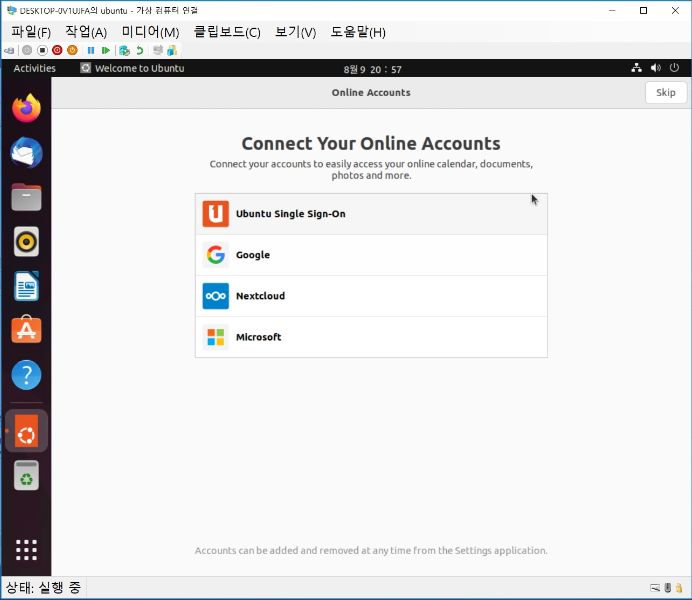Screen dimensions: 692x600
Task: Click the Ubuntu Single Sign-On logo
Action: point(216,214)
